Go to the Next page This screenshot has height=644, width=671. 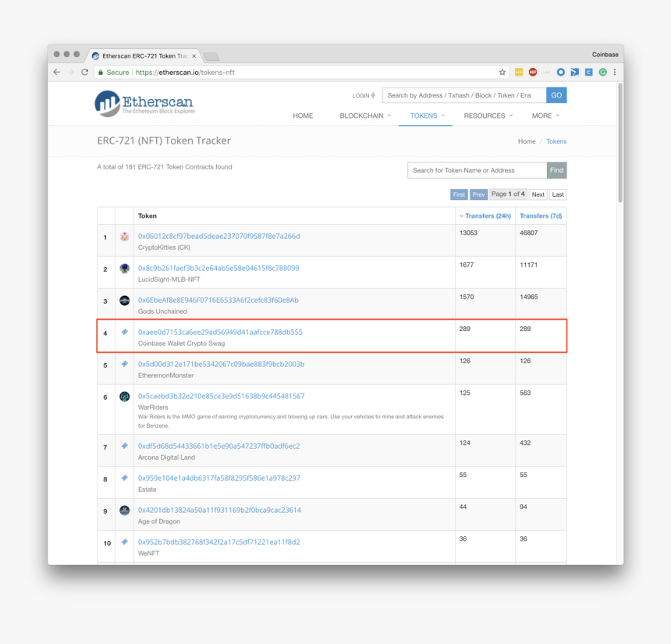538,194
